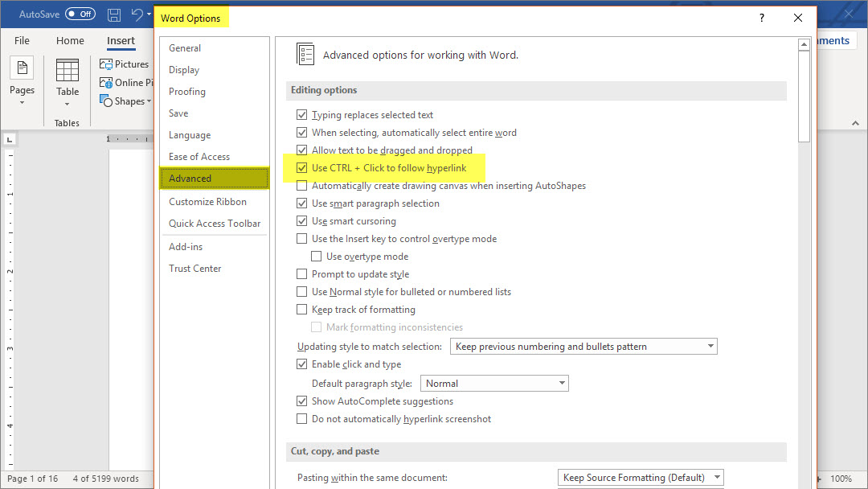Viewport: 868px width, 489px height.
Task: Click the Undo arrow icon
Action: point(137,14)
